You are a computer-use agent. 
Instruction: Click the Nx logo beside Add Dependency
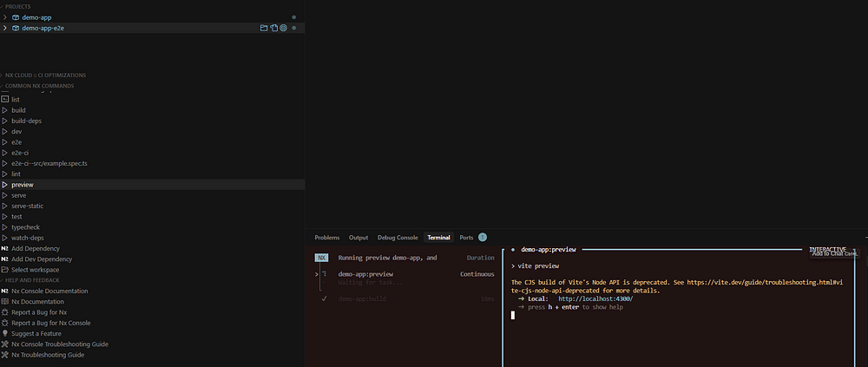5,248
